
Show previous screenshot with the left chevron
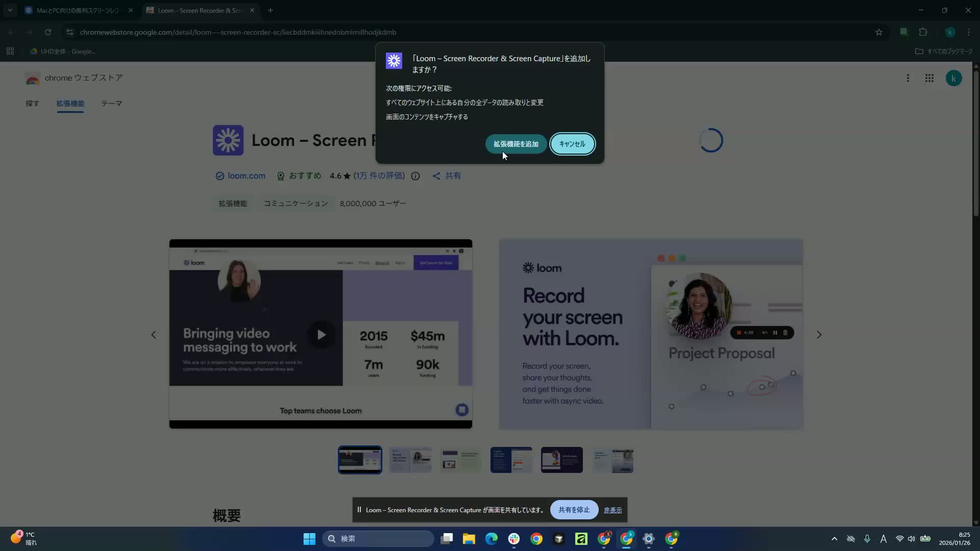pyautogui.click(x=154, y=335)
